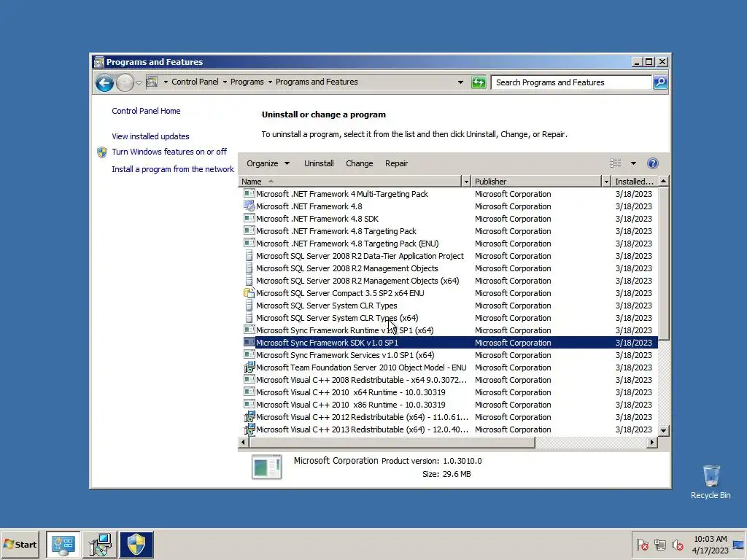Click the computer setup taskbar icon
The image size is (747, 560).
pos(100,545)
